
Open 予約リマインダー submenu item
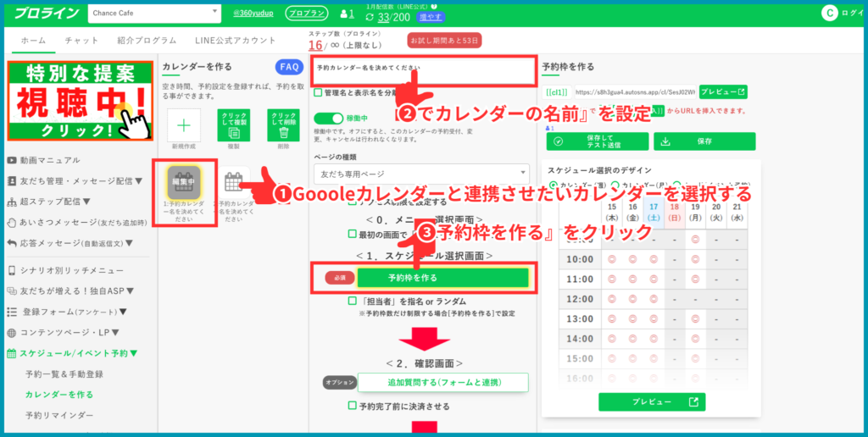(x=59, y=416)
